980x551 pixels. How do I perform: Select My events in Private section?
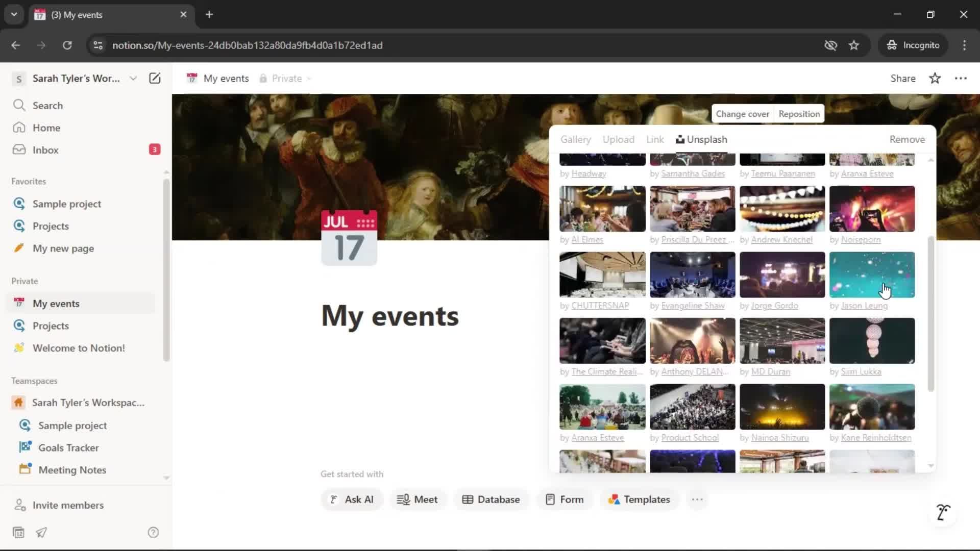[x=82, y=304]
